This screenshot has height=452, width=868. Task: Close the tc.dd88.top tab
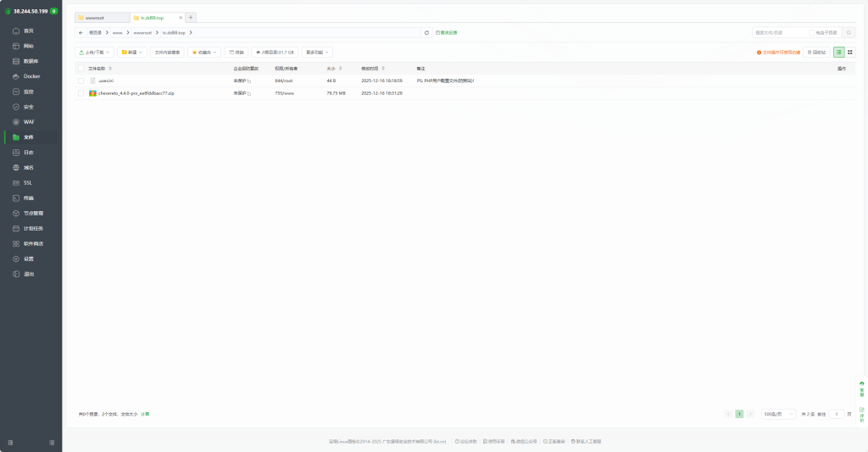click(x=181, y=18)
